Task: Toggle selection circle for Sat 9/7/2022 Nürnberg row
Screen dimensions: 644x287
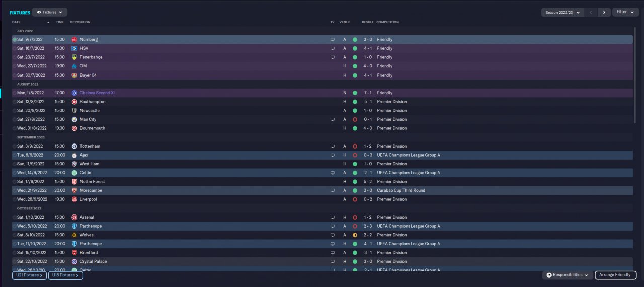Action: (15, 39)
